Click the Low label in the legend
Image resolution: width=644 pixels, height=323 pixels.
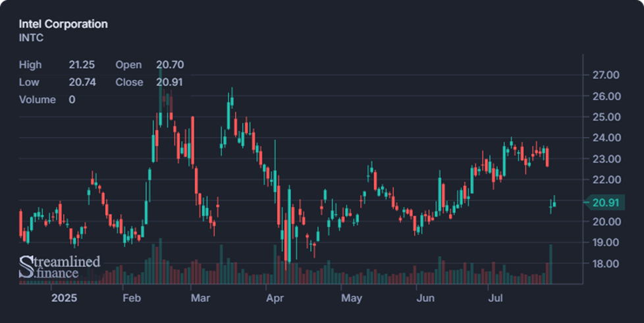point(29,82)
